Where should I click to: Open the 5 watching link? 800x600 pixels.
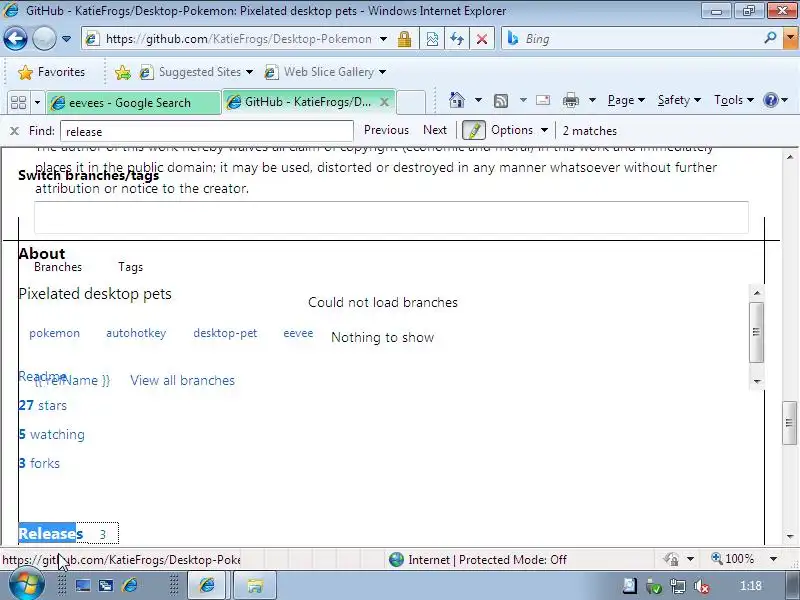(52, 435)
